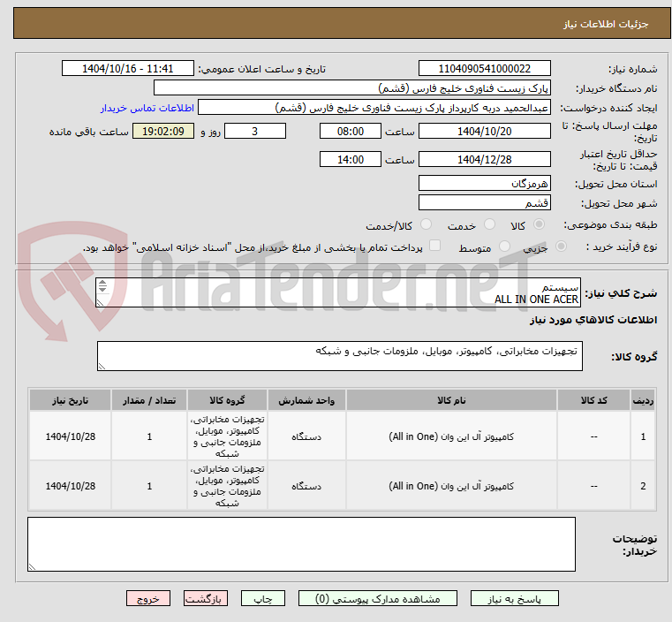
Task: Click row 1 product name All in One
Action: click(451, 436)
